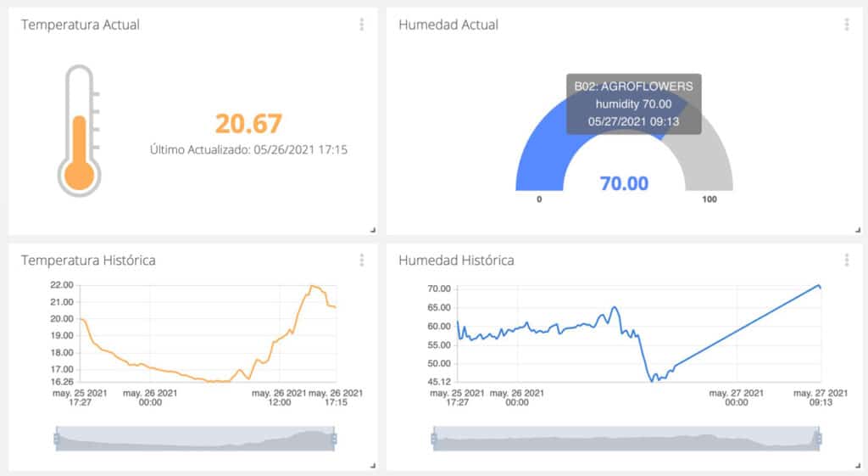Click the Humedad Histórica widget title
Image resolution: width=868 pixels, height=476 pixels.
coord(456,260)
